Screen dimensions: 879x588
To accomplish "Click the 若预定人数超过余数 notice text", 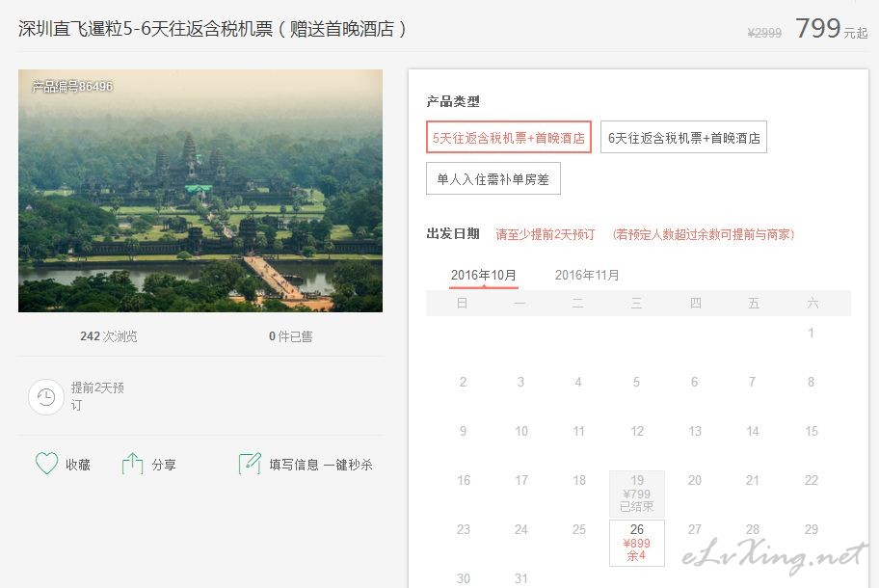I will 704,234.
